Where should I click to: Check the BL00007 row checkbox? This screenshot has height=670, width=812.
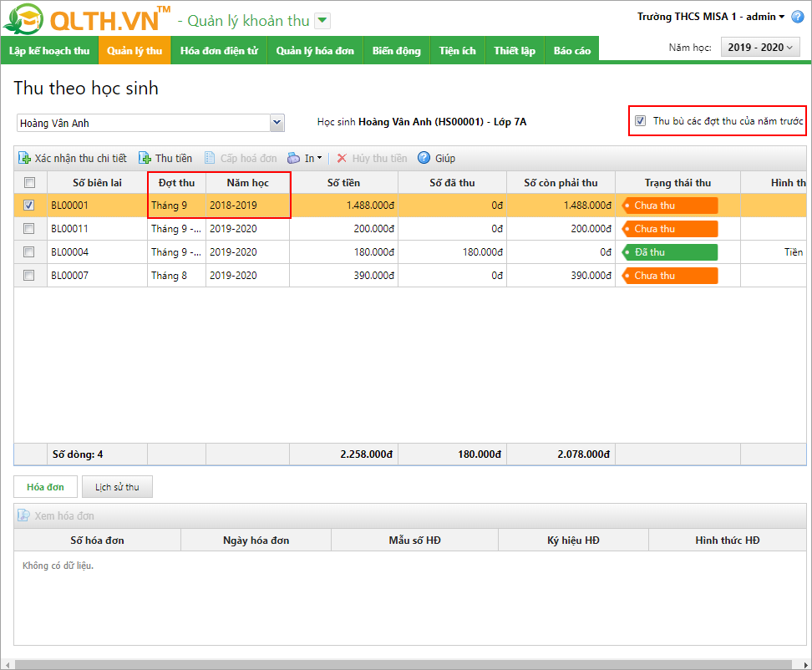pyautogui.click(x=29, y=276)
